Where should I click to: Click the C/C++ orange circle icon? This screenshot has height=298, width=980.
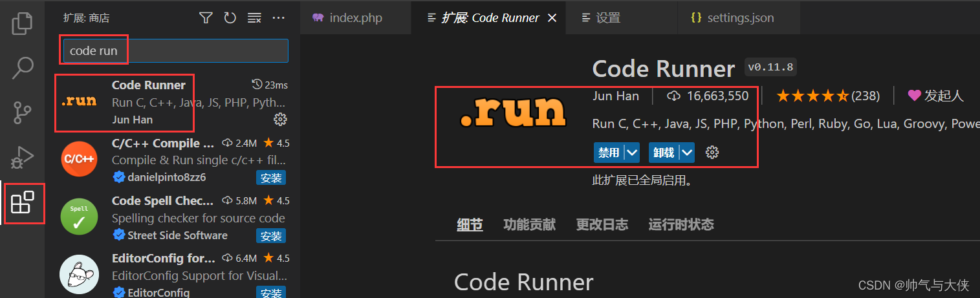click(x=79, y=158)
